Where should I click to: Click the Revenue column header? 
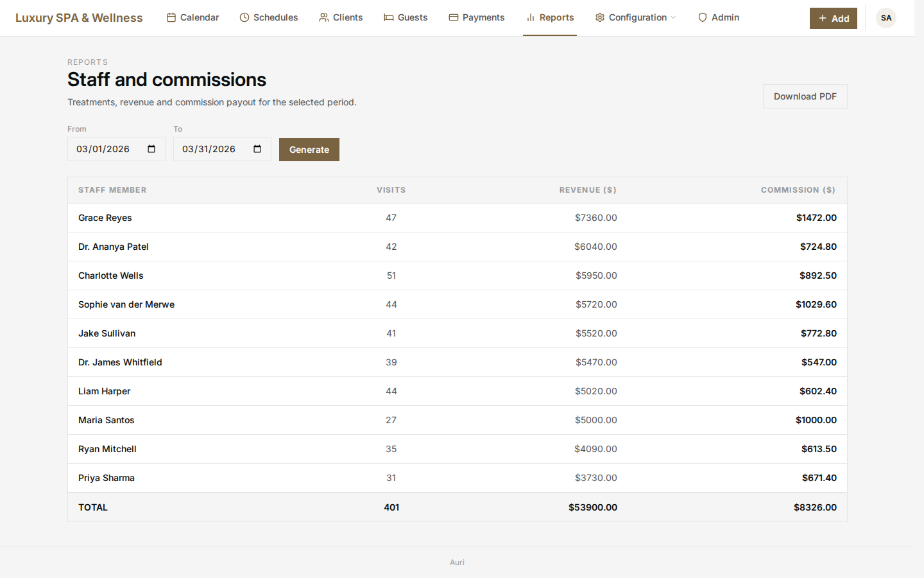587,190
